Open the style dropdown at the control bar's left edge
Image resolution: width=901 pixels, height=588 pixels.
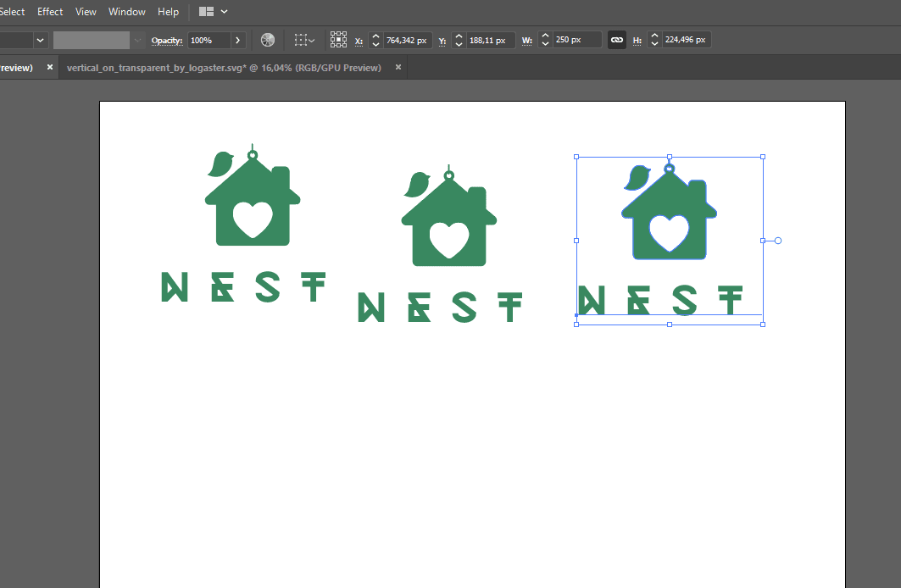click(40, 40)
